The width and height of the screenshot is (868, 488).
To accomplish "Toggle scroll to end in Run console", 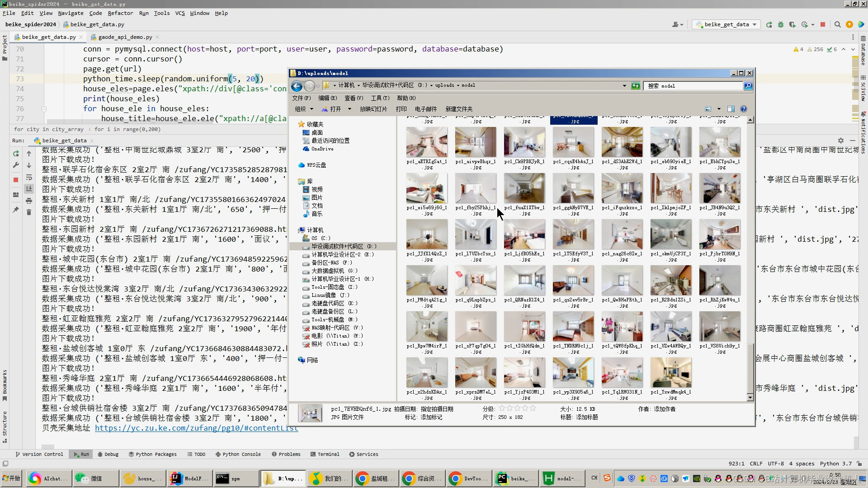I will (x=29, y=189).
